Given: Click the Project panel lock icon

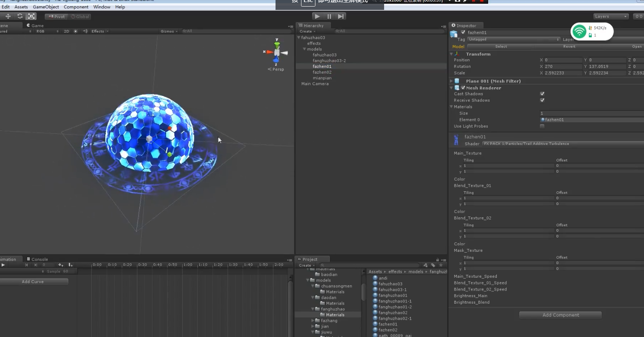Looking at the screenshot, I should (437, 260).
